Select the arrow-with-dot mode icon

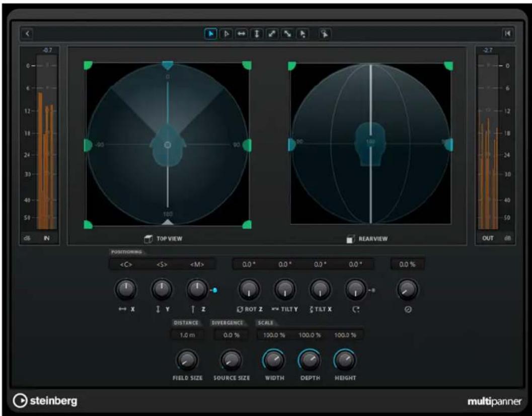point(302,34)
